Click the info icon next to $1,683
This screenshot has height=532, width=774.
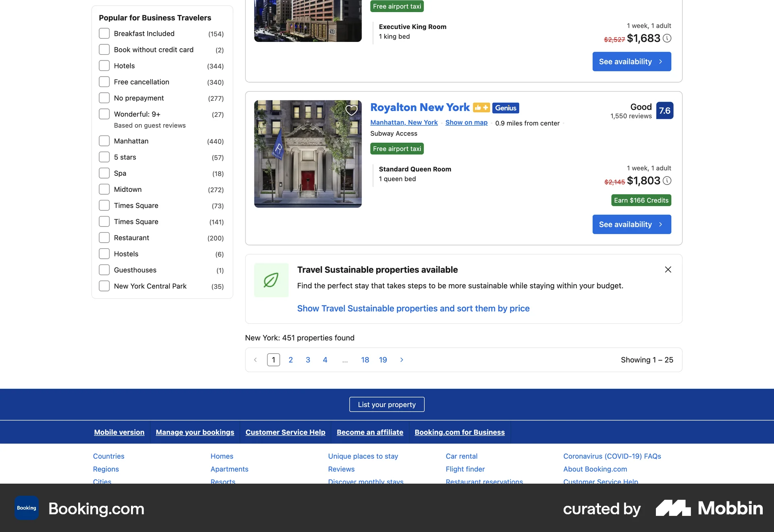(x=668, y=38)
